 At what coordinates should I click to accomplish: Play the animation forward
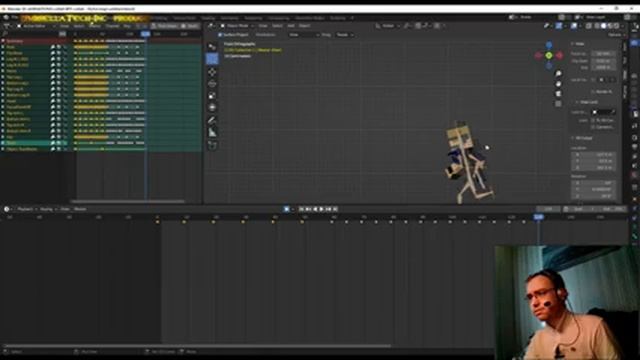click(x=322, y=209)
